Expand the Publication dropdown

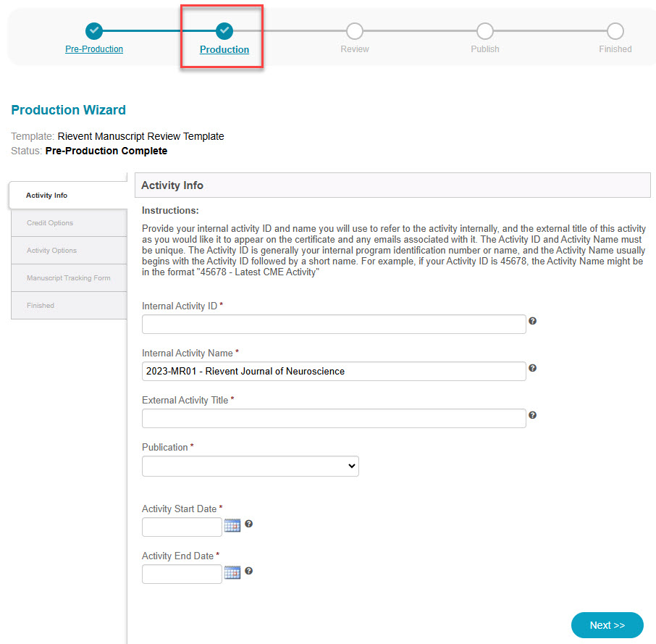tap(251, 466)
